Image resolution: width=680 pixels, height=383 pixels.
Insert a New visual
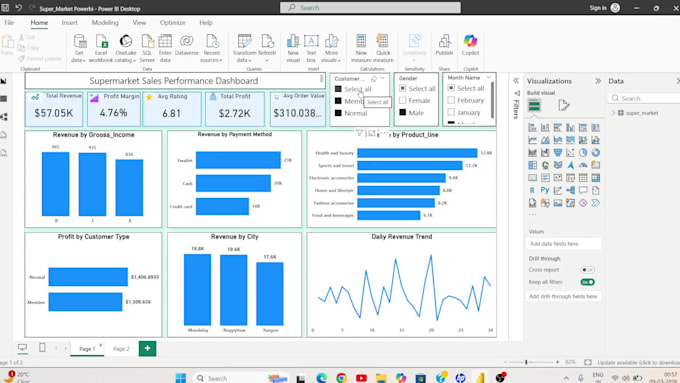(293, 48)
